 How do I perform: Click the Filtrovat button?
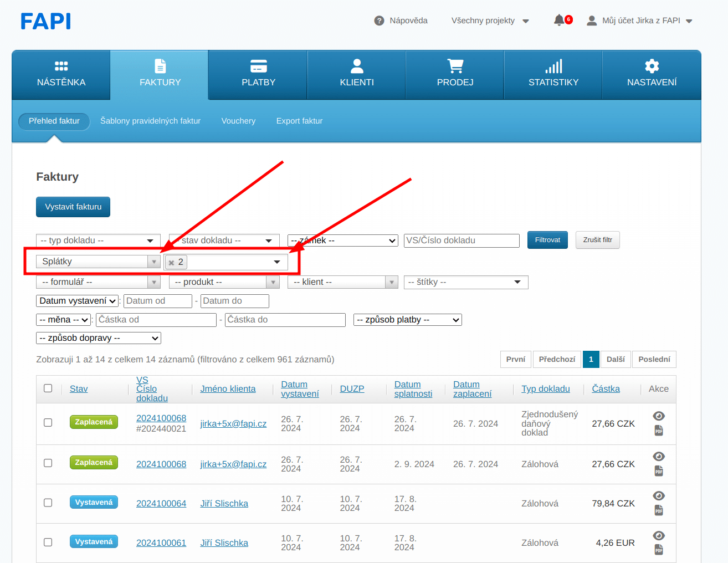click(547, 240)
